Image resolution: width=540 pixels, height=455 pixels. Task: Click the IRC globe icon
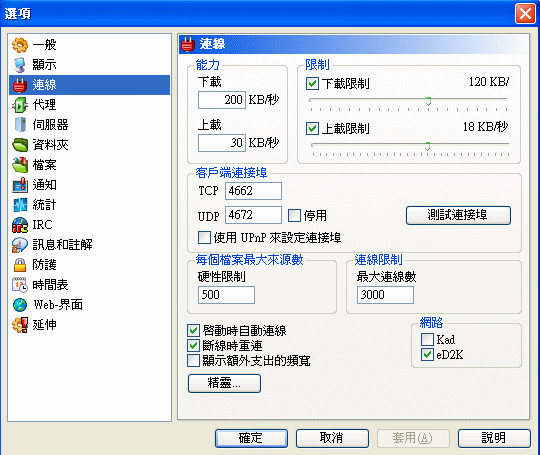tap(20, 225)
